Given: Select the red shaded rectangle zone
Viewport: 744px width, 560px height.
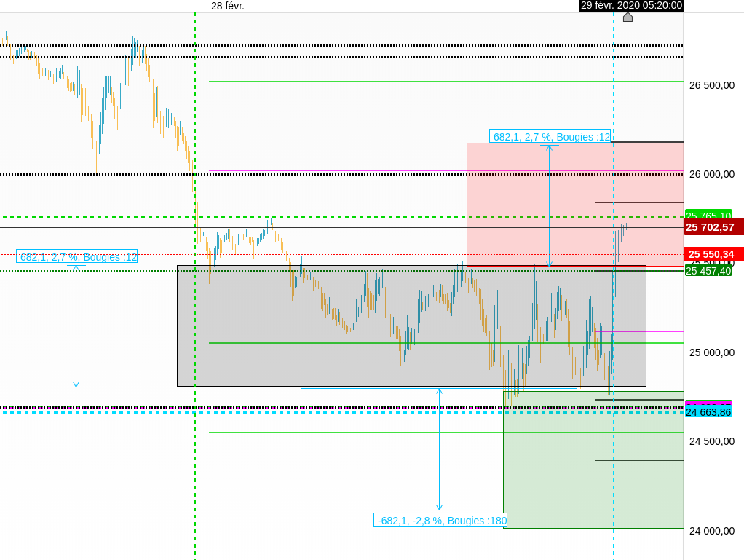Looking at the screenshot, I should pos(575,204).
